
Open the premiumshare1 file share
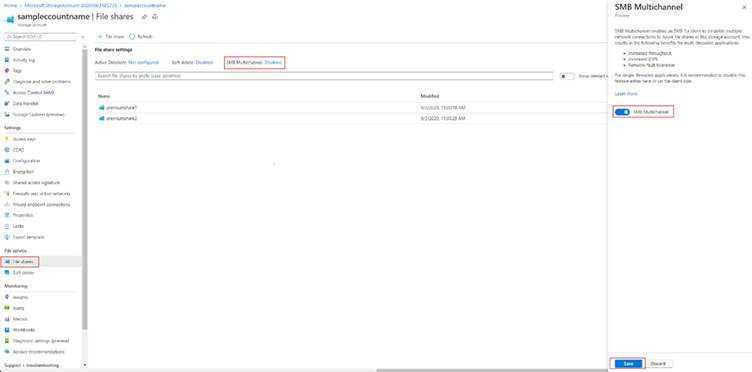[x=121, y=108]
